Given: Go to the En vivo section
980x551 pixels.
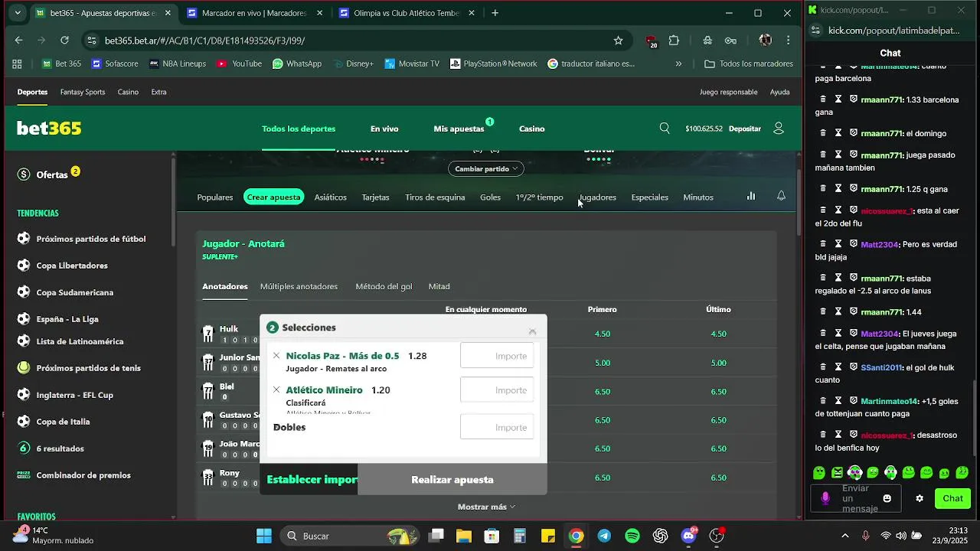Looking at the screenshot, I should point(384,129).
